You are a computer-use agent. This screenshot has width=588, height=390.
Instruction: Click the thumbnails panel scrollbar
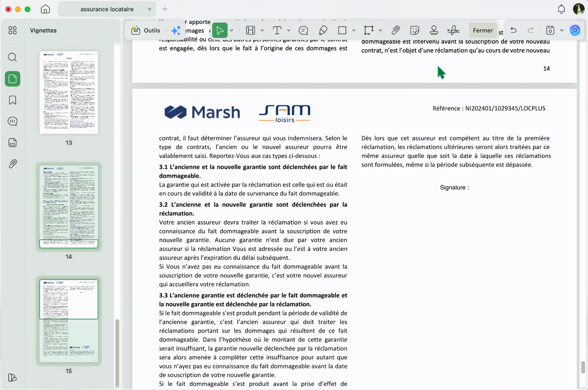[117, 353]
